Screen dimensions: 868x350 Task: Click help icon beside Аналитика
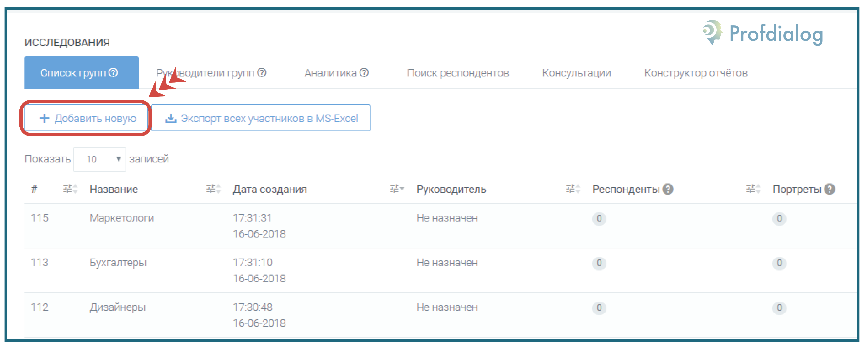coord(364,72)
